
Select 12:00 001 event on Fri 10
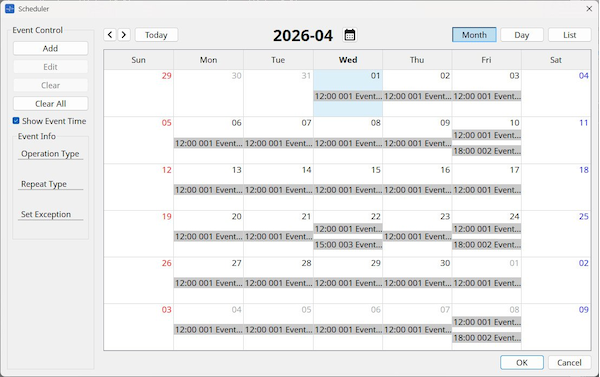pyautogui.click(x=487, y=135)
